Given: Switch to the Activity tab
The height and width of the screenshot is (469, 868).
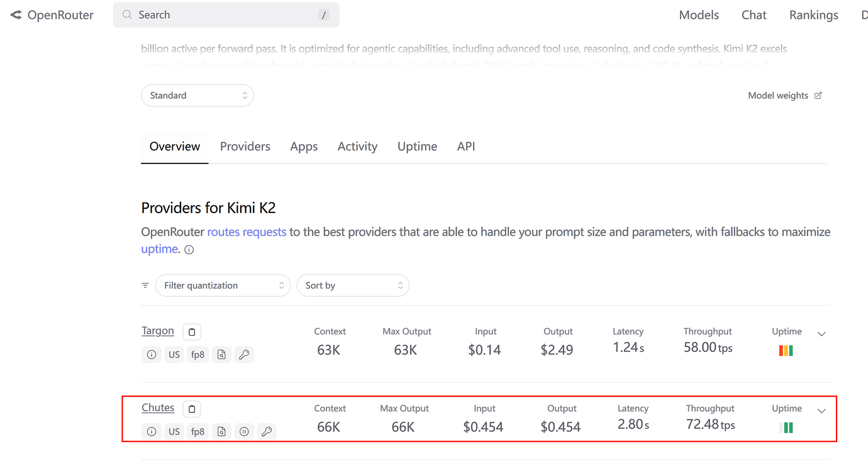Looking at the screenshot, I should (x=357, y=146).
